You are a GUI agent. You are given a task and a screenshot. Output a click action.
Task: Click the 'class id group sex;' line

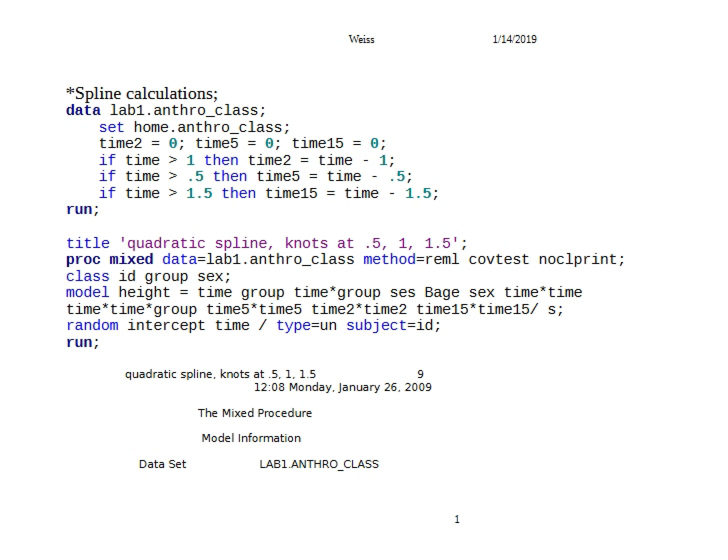[x=148, y=276]
